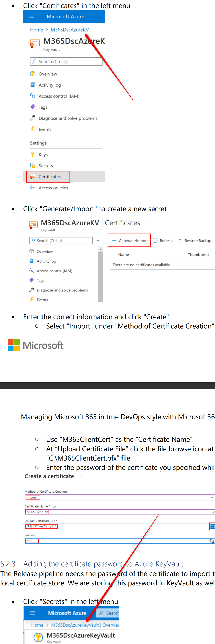Screen dimensions: 215x644
Task: Open Keys under Settings
Action: 43,154
